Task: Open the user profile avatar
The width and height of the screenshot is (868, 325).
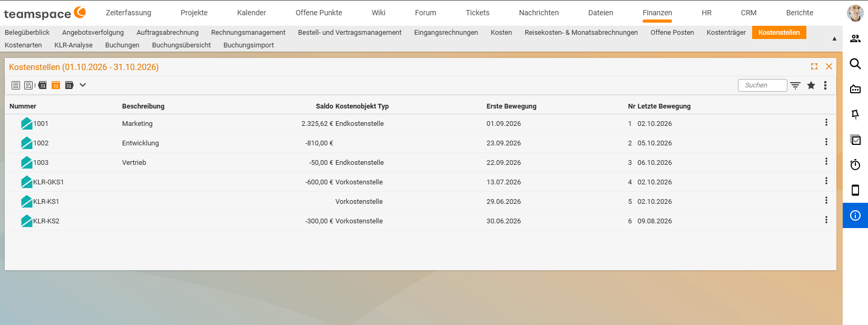Action: (x=855, y=13)
